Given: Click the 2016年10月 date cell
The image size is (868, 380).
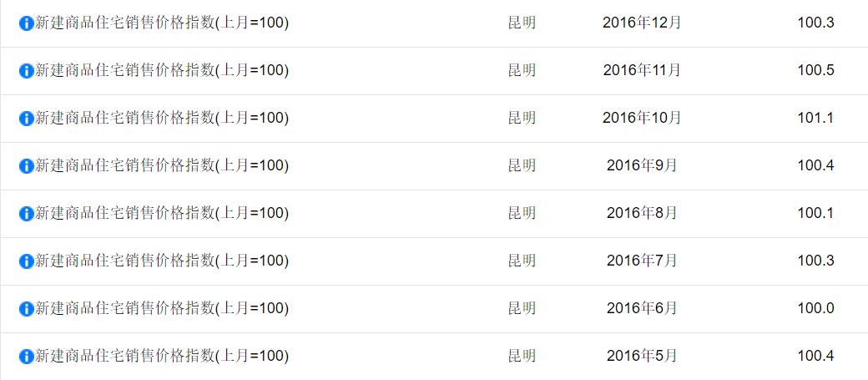Looking at the screenshot, I should [x=642, y=118].
